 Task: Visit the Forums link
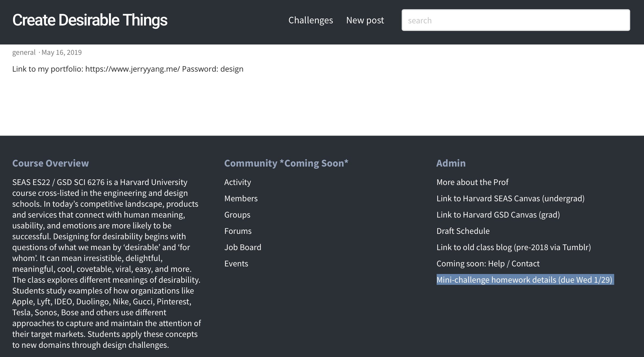coord(238,231)
